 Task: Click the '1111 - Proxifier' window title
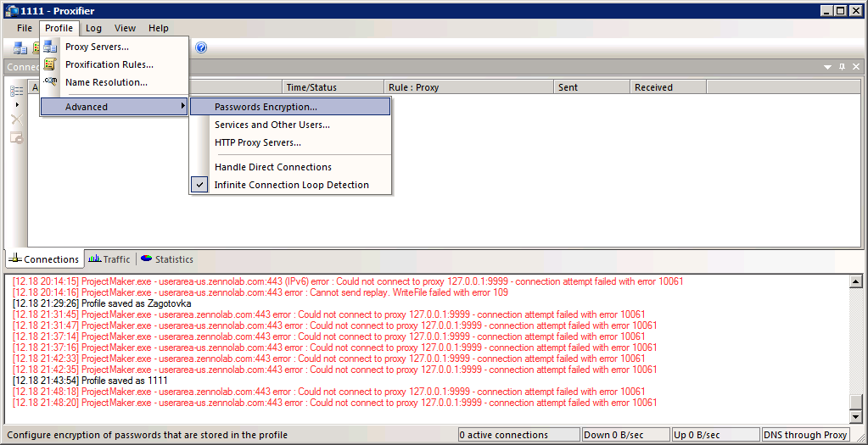56,10
